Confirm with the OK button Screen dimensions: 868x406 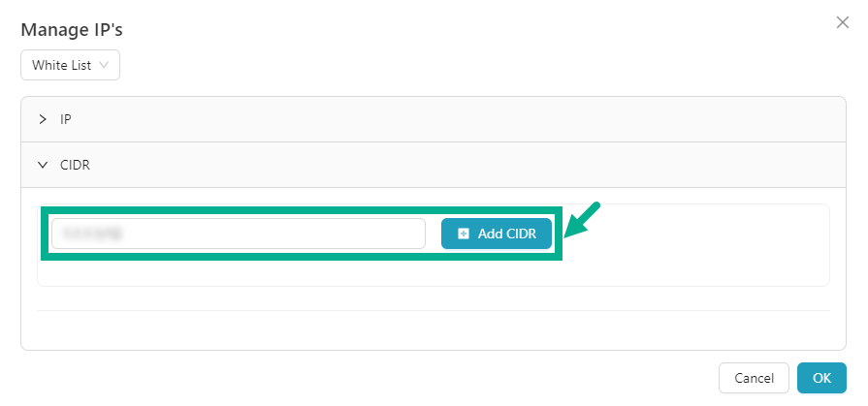pyautogui.click(x=821, y=378)
